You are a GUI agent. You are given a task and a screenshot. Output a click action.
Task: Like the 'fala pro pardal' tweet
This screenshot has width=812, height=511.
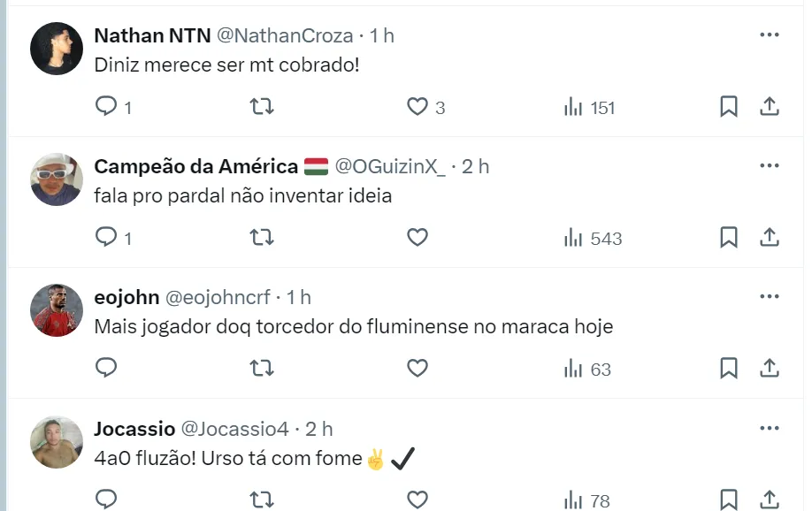pyautogui.click(x=417, y=237)
